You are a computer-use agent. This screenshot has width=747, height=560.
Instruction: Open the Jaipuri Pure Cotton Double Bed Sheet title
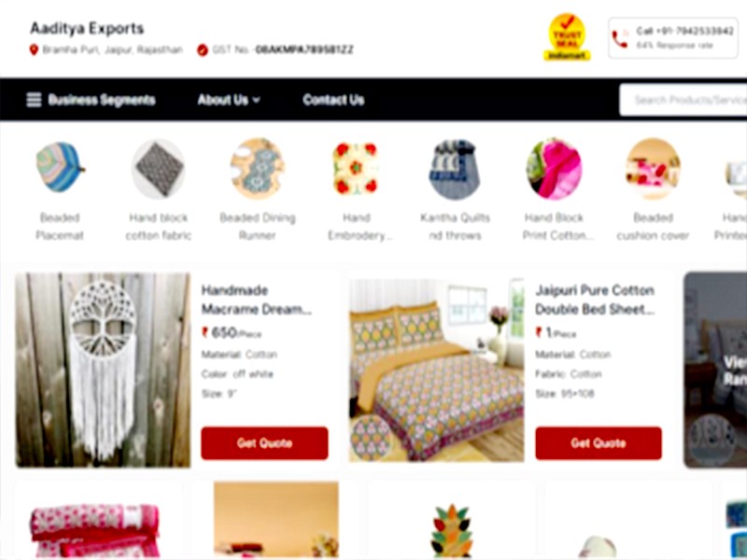coord(595,300)
